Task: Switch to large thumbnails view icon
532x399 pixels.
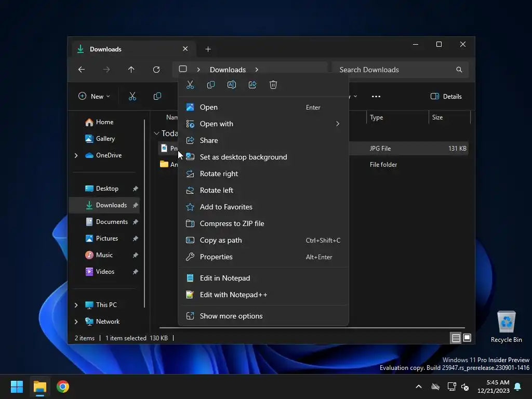Action: tap(467, 338)
